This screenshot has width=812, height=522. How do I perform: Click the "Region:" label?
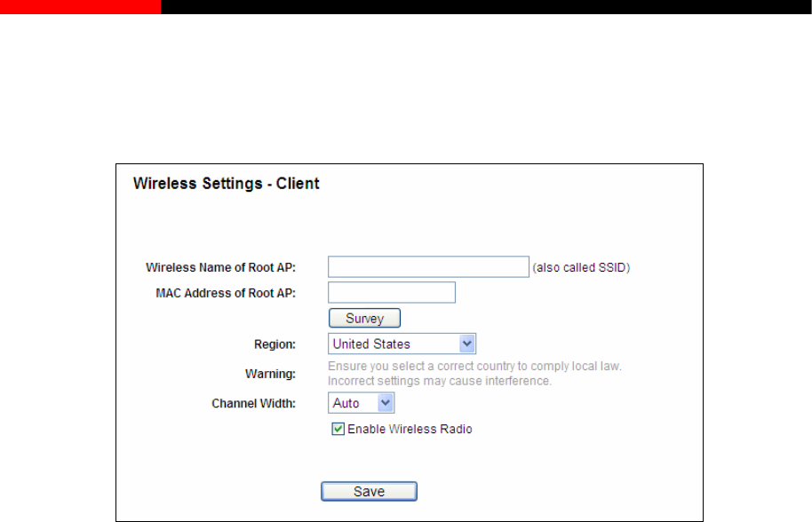pos(275,344)
